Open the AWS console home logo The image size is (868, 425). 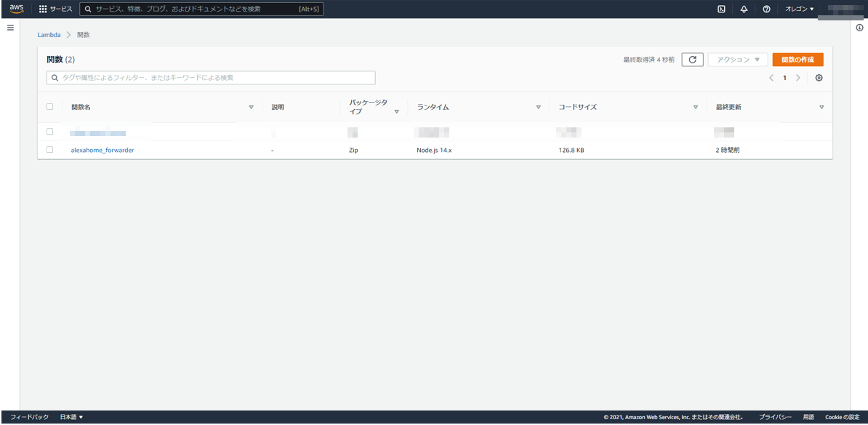(16, 8)
